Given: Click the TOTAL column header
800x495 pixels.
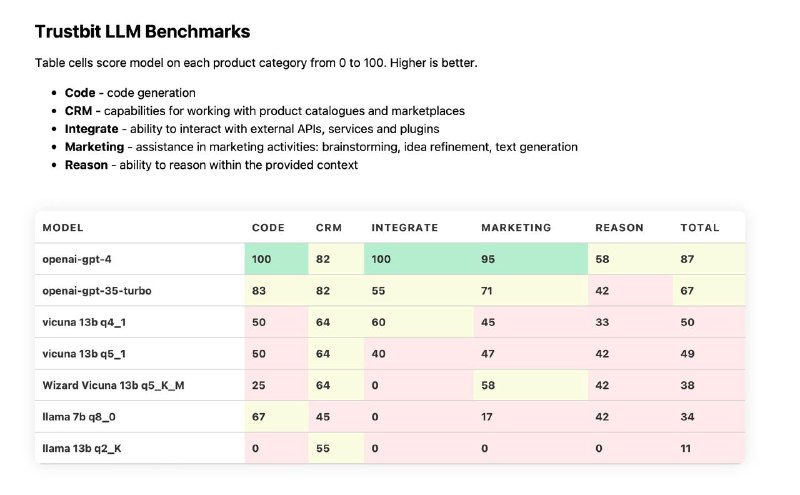Looking at the screenshot, I should (699, 228).
